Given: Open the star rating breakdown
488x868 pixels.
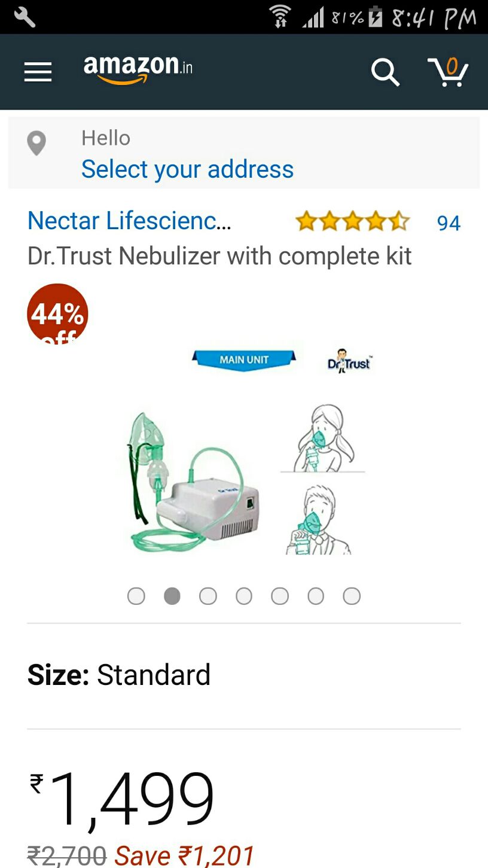Looking at the screenshot, I should coord(353,222).
